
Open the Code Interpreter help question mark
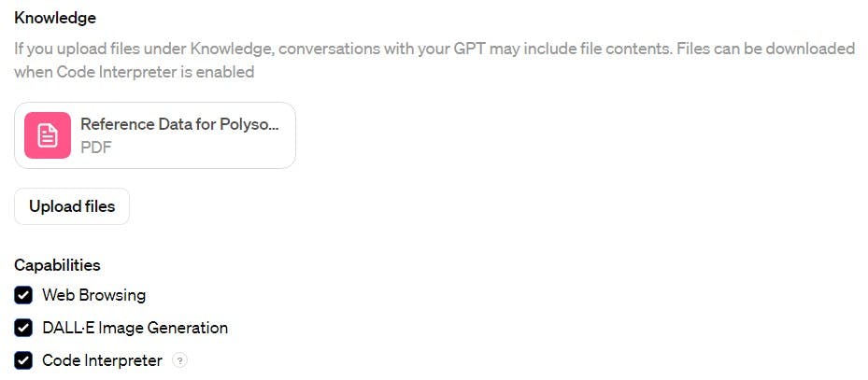point(180,360)
